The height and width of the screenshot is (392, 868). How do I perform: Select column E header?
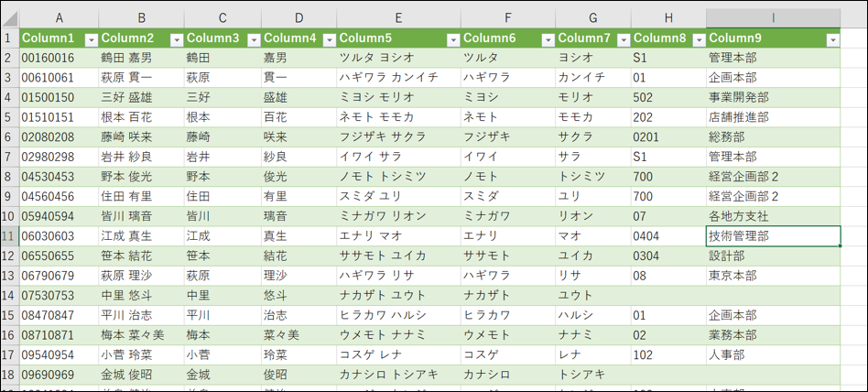click(398, 18)
